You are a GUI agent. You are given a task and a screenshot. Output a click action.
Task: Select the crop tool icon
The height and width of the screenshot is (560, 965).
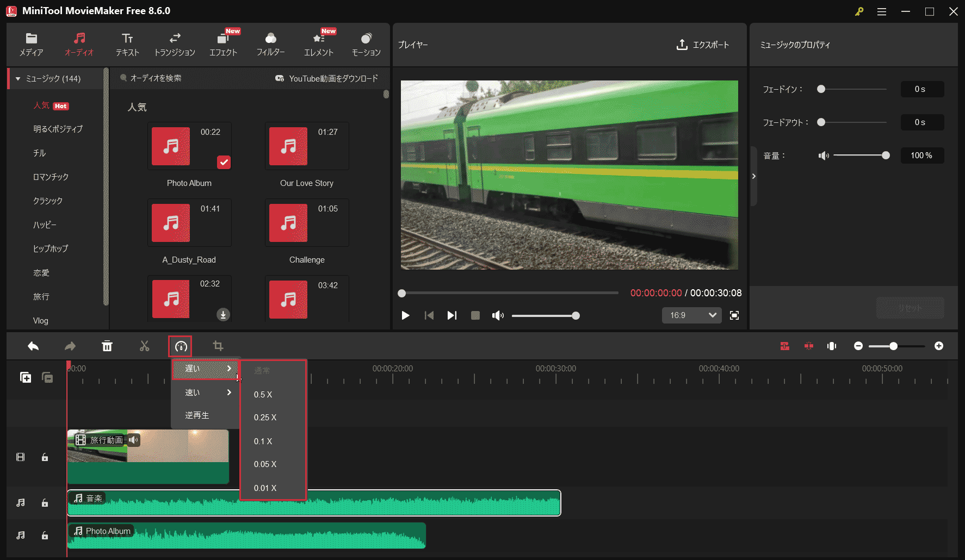pyautogui.click(x=218, y=346)
